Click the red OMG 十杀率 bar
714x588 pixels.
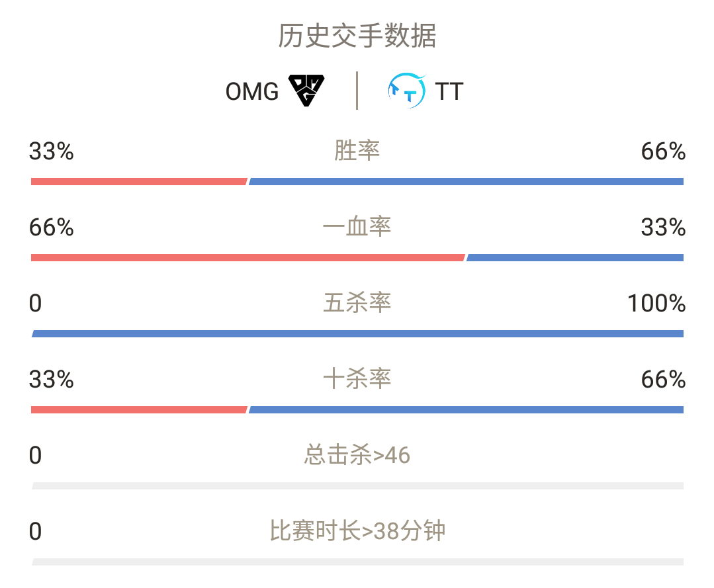(139, 409)
